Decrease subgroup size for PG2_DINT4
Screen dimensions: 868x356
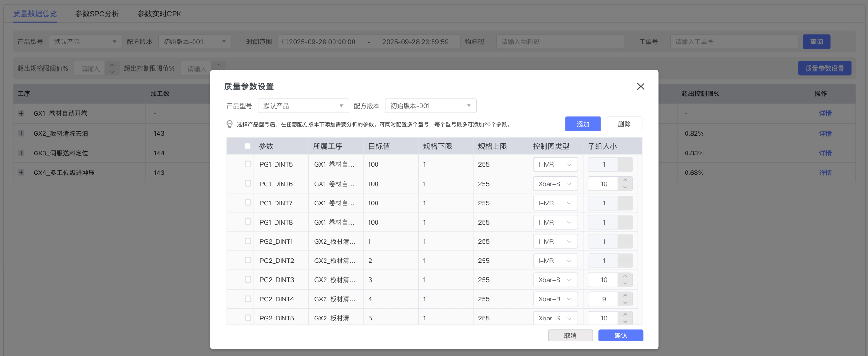[x=625, y=303]
